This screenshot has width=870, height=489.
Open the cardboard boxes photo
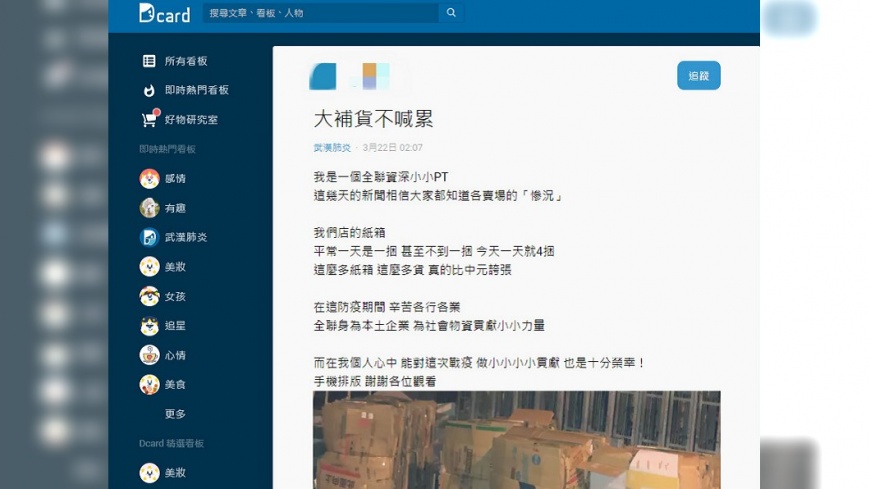pyautogui.click(x=517, y=440)
